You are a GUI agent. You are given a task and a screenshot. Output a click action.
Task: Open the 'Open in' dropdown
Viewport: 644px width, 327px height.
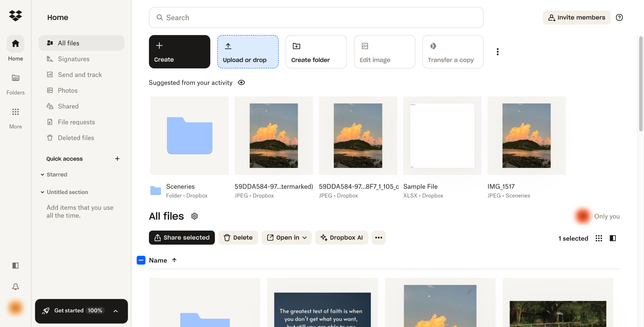coord(287,237)
